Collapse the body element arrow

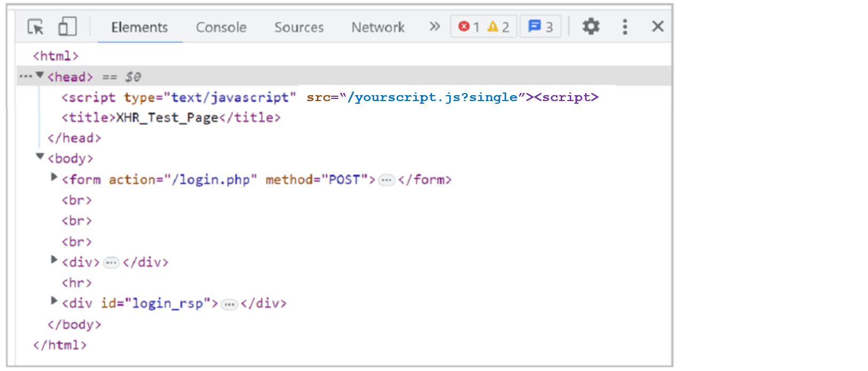click(x=40, y=157)
